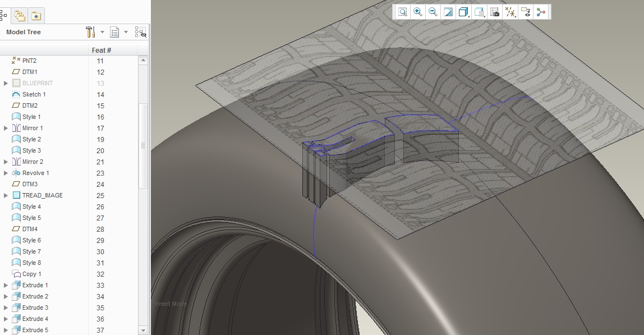Image resolution: width=644 pixels, height=335 pixels.
Task: Click the Repaint icon in graphics toolbar
Action: pyautogui.click(x=448, y=12)
